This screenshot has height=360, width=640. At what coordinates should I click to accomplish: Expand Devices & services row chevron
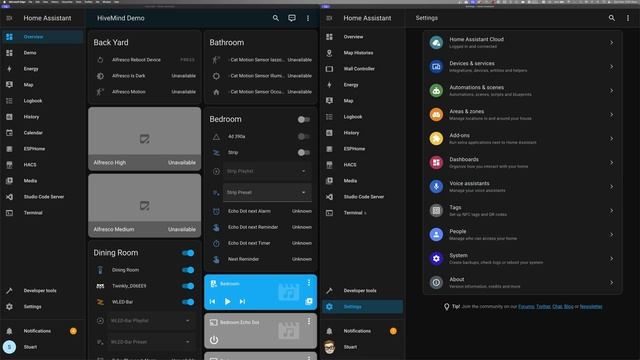click(611, 67)
